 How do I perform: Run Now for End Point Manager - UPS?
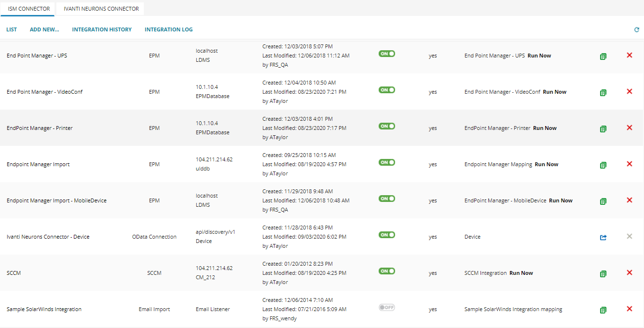tap(539, 56)
